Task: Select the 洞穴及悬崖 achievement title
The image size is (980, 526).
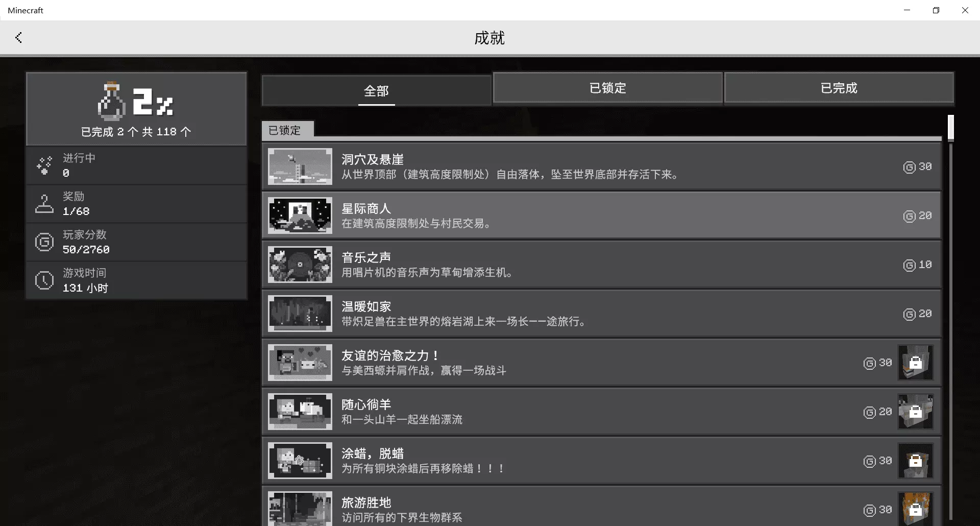Action: click(x=373, y=159)
